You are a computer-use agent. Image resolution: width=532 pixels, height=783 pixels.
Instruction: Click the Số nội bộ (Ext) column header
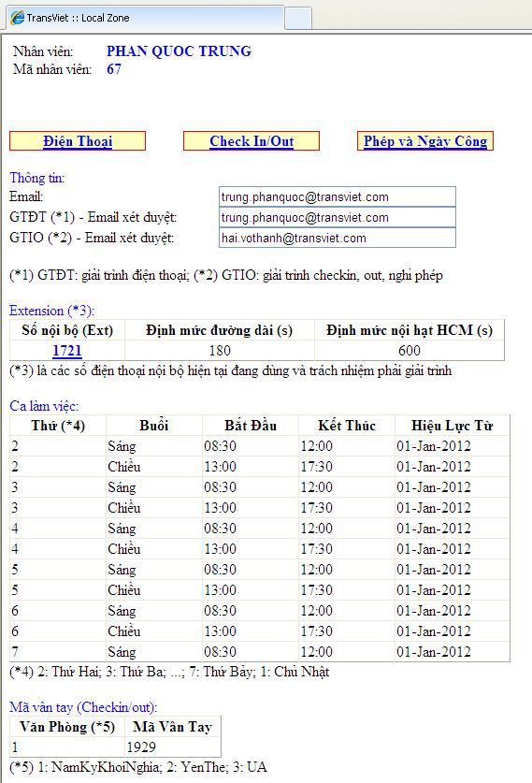pyautogui.click(x=67, y=330)
